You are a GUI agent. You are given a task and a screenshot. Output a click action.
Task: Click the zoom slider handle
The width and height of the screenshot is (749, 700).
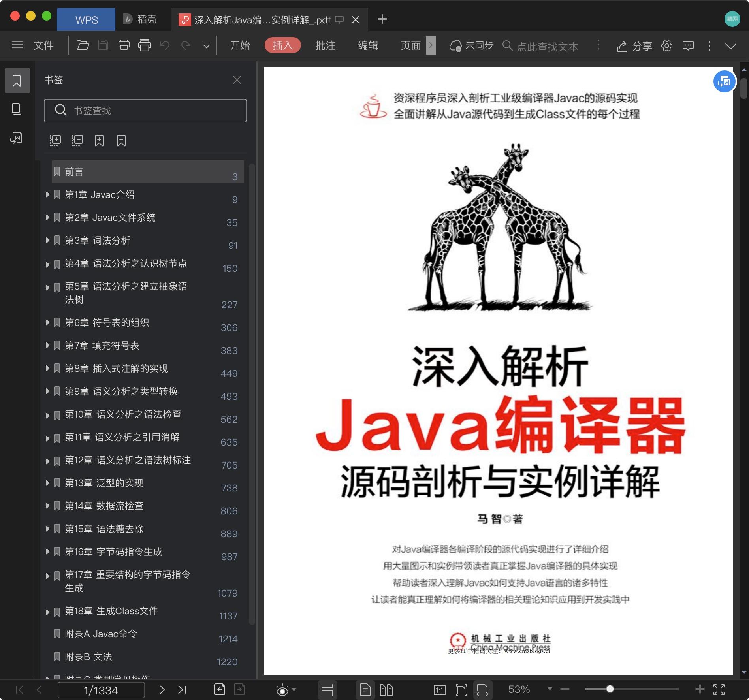[x=610, y=689]
